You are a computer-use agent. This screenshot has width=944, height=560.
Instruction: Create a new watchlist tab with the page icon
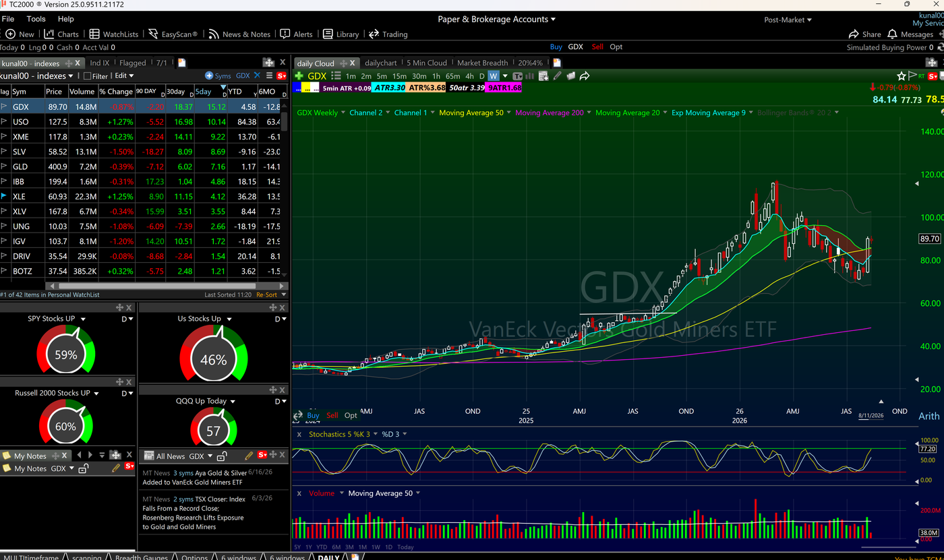181,63
